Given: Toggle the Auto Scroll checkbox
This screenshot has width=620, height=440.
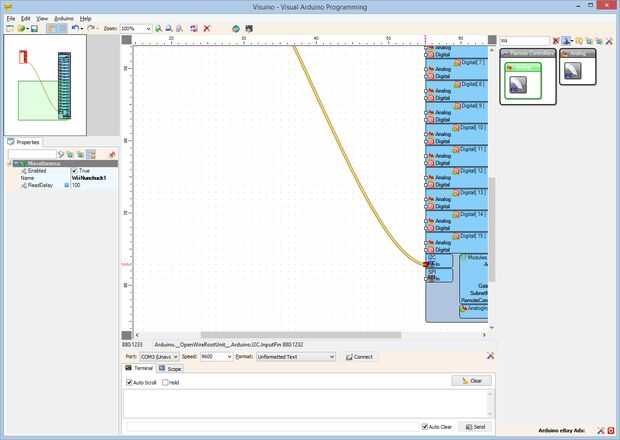Looking at the screenshot, I should (129, 382).
